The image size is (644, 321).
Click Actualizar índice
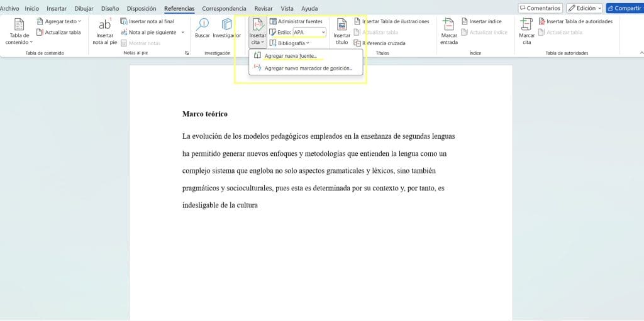tap(484, 33)
